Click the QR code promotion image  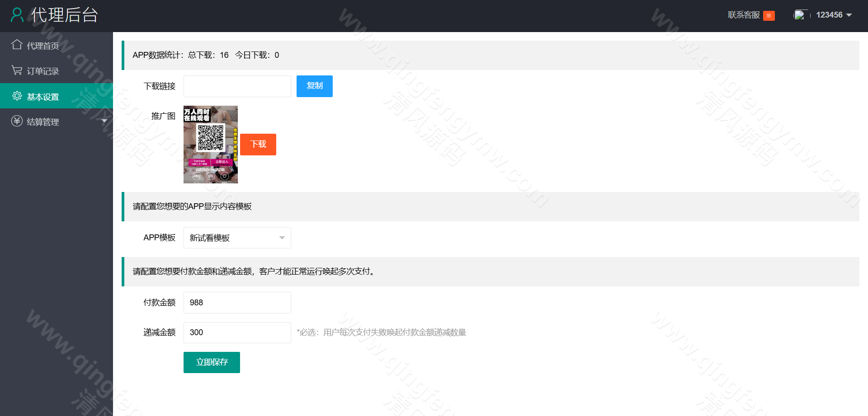[210, 144]
